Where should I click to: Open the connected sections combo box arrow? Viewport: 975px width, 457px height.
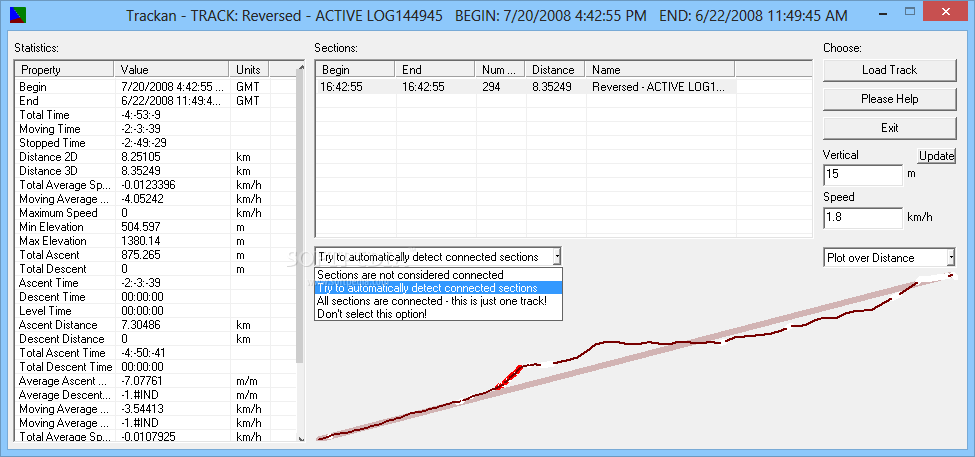click(x=557, y=256)
